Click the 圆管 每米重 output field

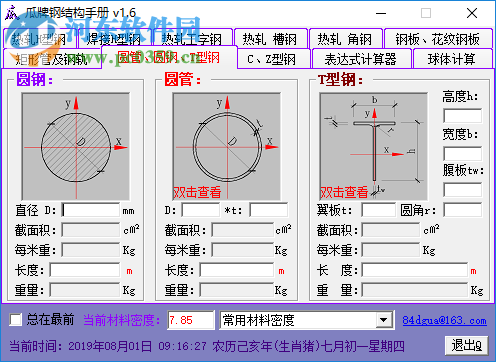pos(243,250)
